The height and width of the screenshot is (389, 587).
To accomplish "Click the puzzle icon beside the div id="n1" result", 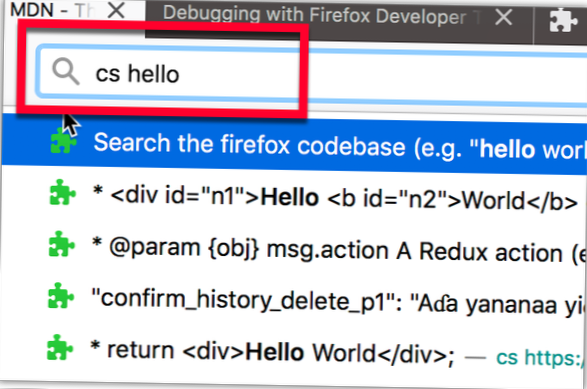I will point(62,192).
